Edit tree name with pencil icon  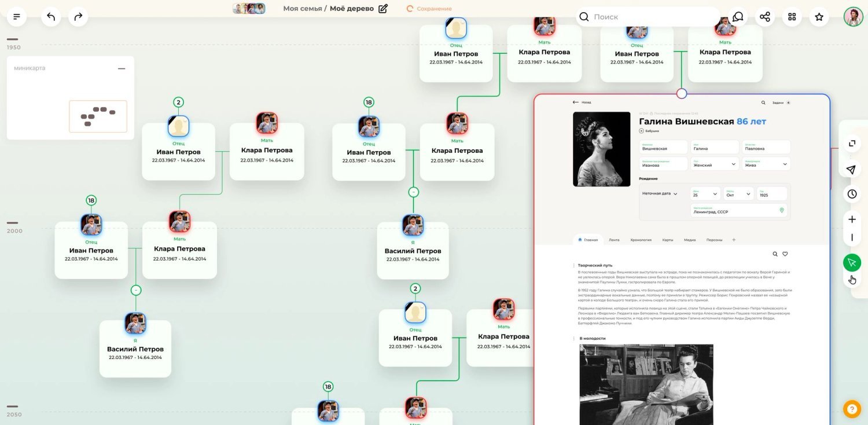point(382,9)
